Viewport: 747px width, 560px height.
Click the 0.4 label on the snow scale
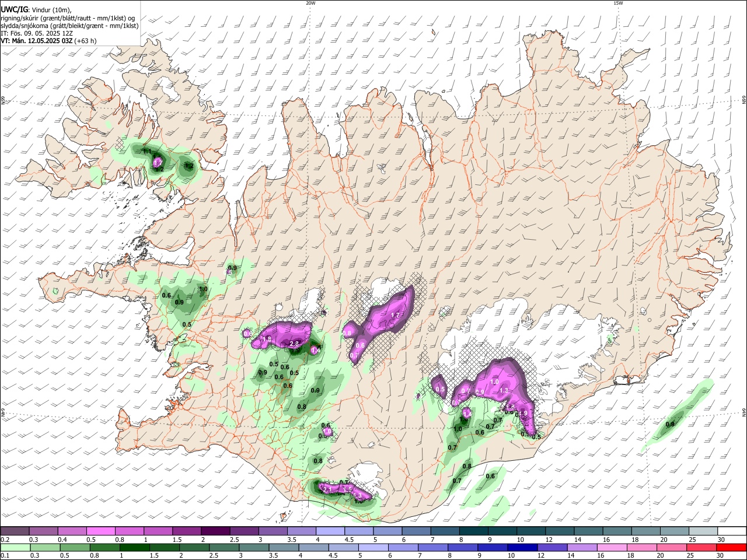click(x=62, y=540)
